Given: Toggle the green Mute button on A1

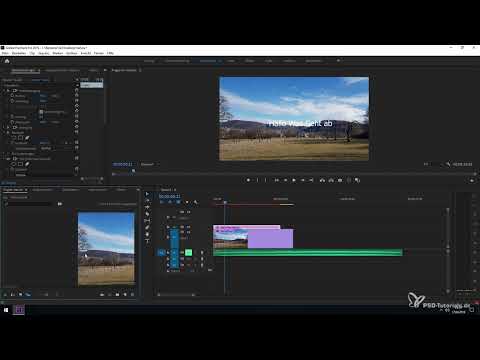Looking at the screenshot, I should coord(188,252).
